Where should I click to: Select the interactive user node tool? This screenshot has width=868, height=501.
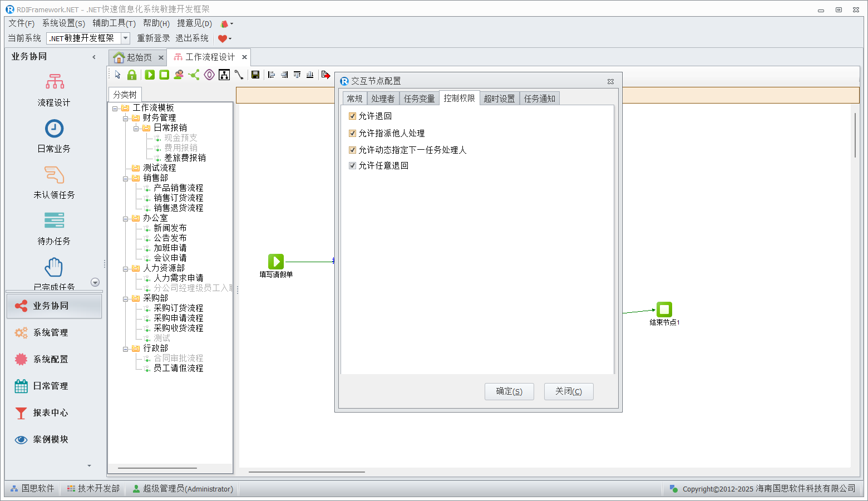click(179, 75)
